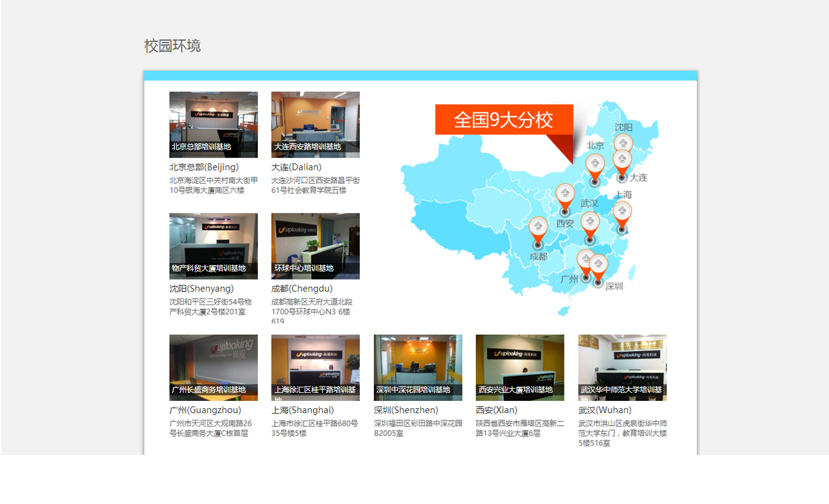Click the 成都(Chengdu) title
This screenshot has height=504, width=829.
[302, 289]
